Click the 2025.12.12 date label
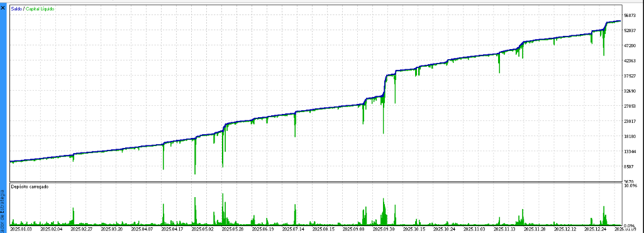The height and width of the screenshot is (233, 644). [x=565, y=229]
